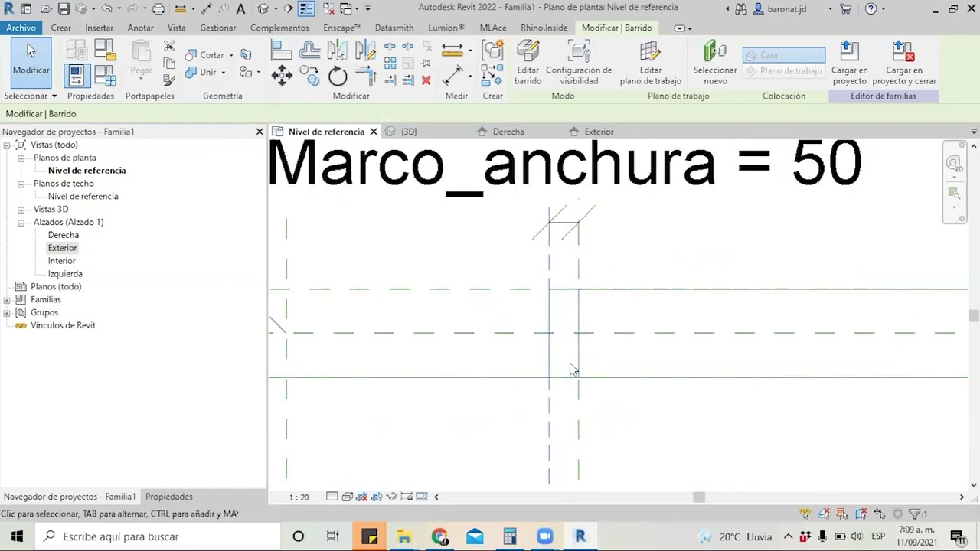Open the Cortar geometry dropdown arrow
This screenshot has height=551, width=980.
pos(231,55)
